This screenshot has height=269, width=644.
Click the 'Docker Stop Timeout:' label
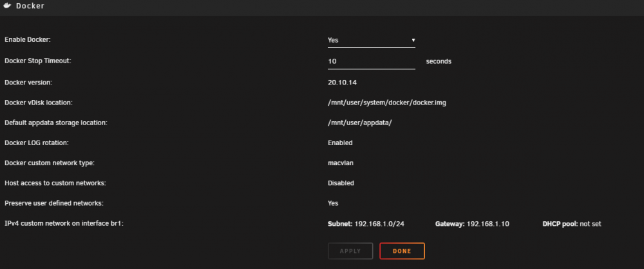pos(38,61)
